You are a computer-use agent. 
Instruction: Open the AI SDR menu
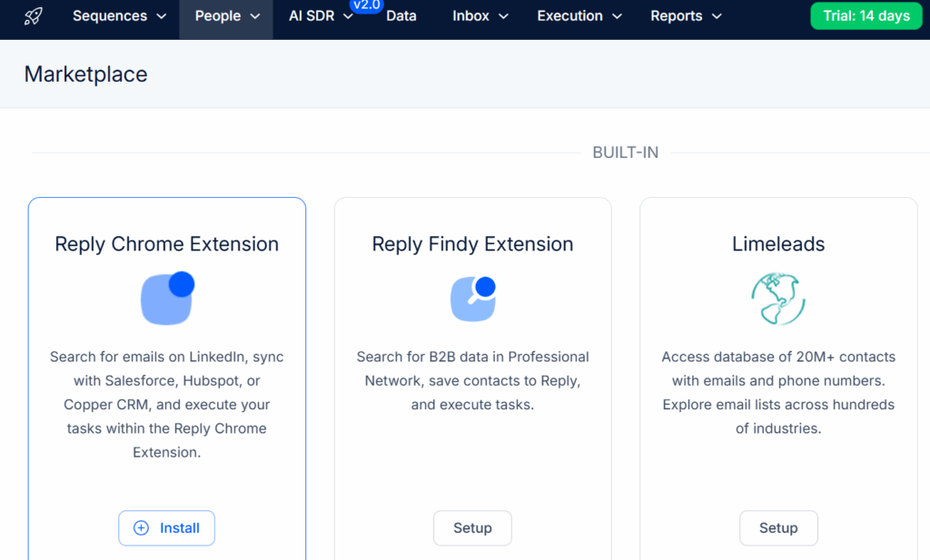click(x=321, y=16)
